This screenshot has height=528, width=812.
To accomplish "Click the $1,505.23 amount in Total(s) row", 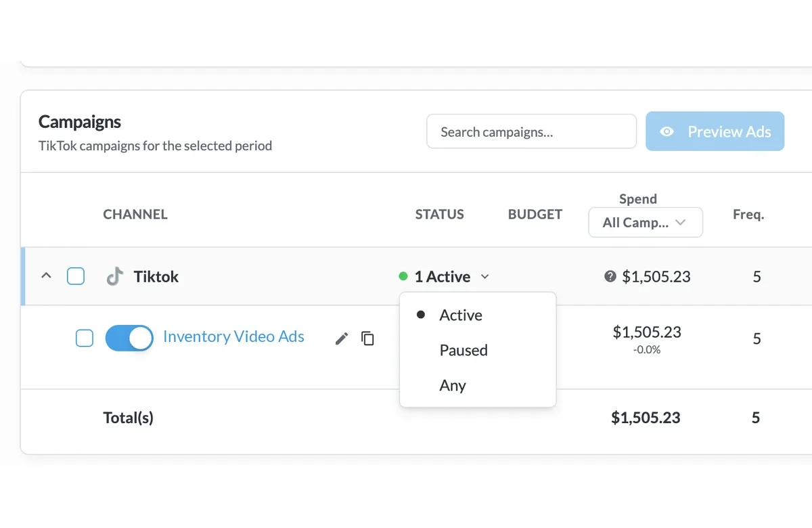I will pyautogui.click(x=646, y=418).
